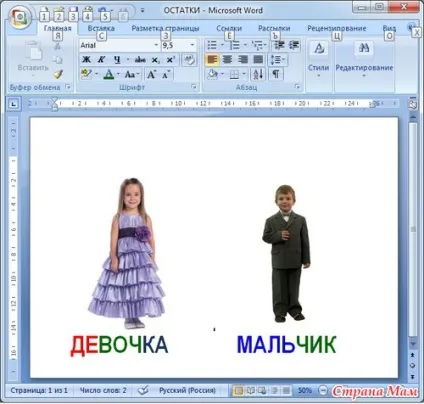The width and height of the screenshot is (424, 404).
Task: Toggle center alignment
Action: coord(228,60)
